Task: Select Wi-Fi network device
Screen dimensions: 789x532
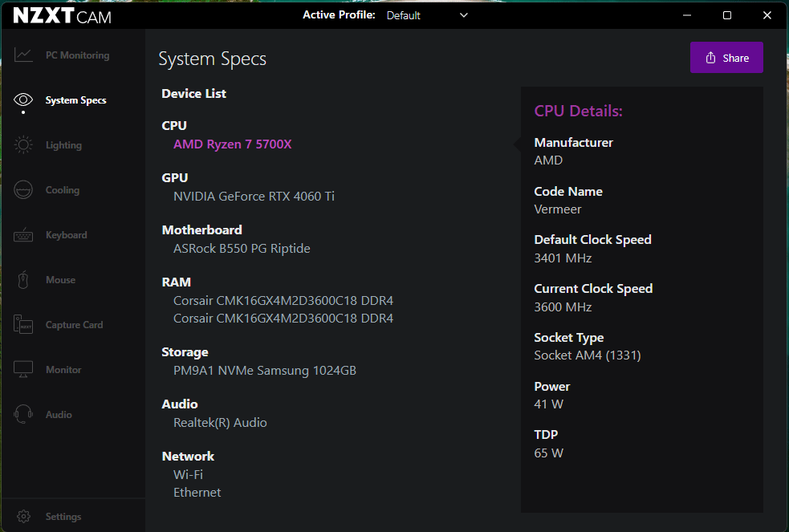Action: tap(188, 475)
